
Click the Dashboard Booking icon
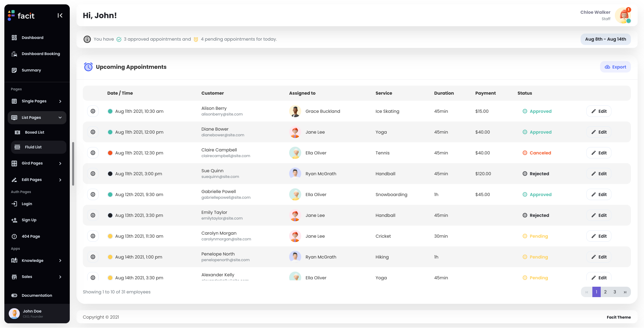tap(14, 54)
